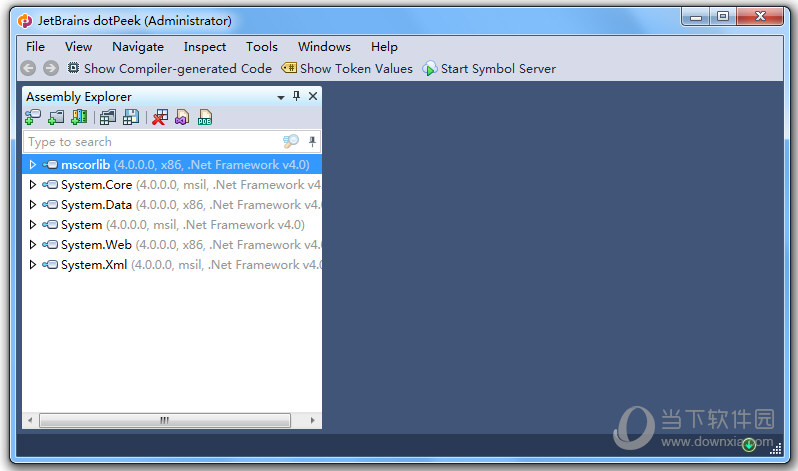Viewport: 798px width, 471px height.
Task: Click the Open assembly icon
Action: [33, 118]
